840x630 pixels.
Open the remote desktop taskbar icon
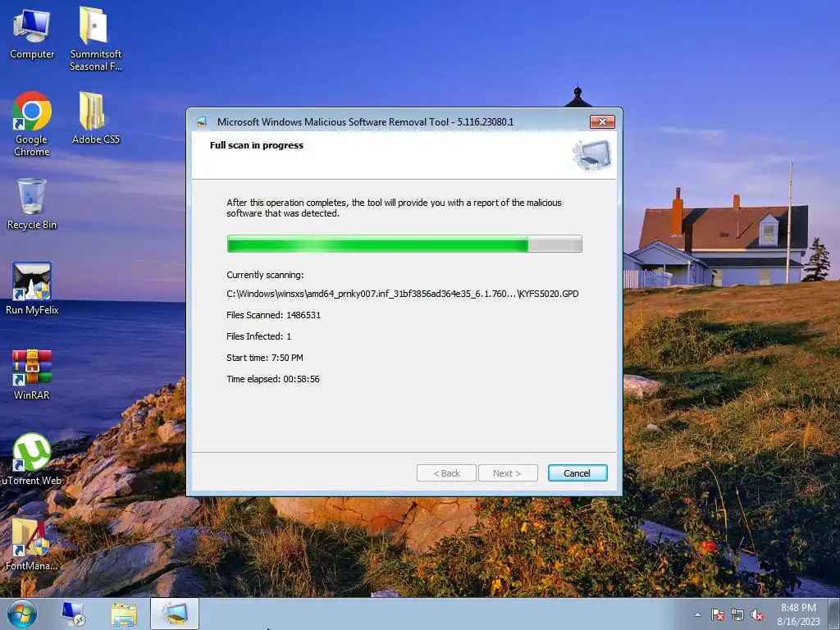(73, 614)
